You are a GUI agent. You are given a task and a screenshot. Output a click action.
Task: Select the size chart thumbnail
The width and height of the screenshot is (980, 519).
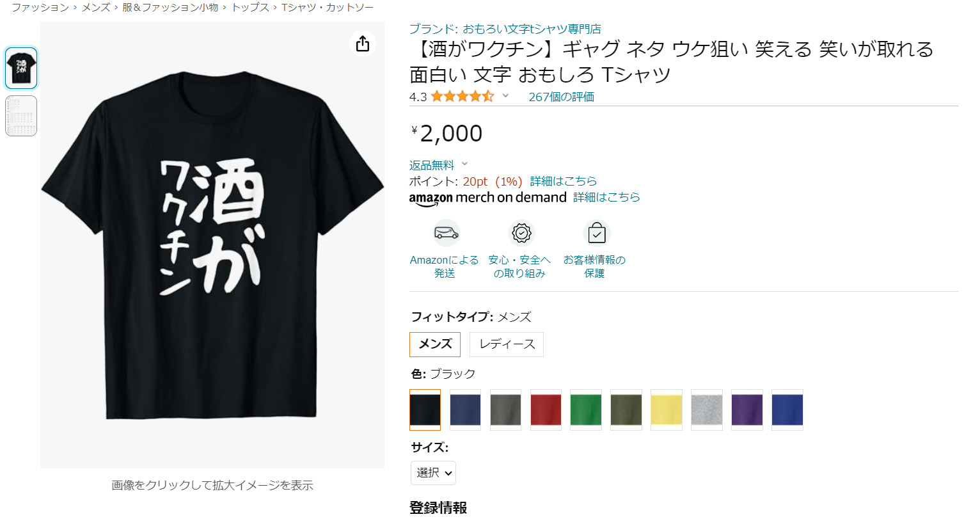pos(21,116)
